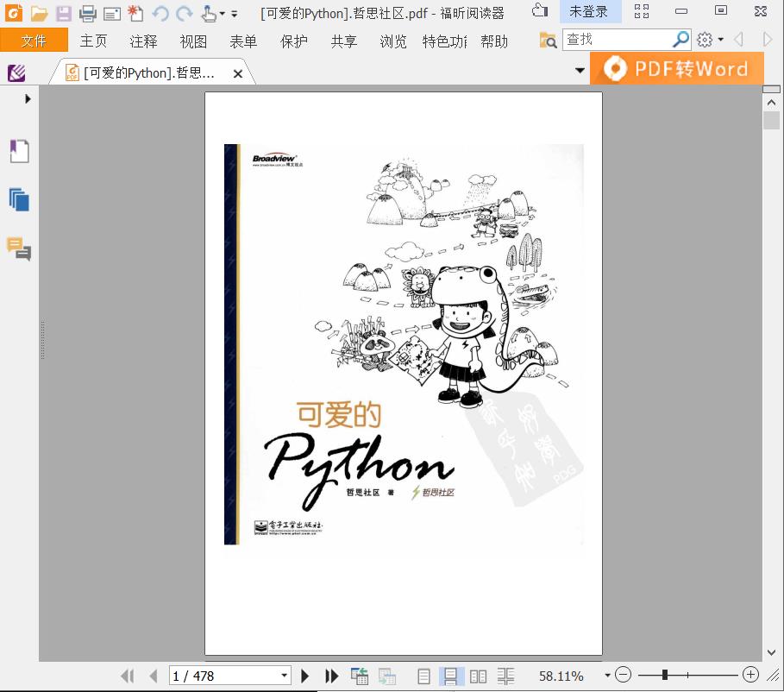Open the quick access toolbar customize arrow
The width and height of the screenshot is (784, 692).
(x=234, y=14)
